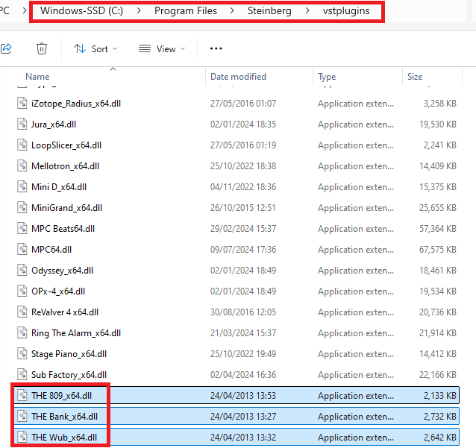Screen dimensions: 476x448
Task: Click the date 29/02/2024 15:37
Action: [243, 229]
